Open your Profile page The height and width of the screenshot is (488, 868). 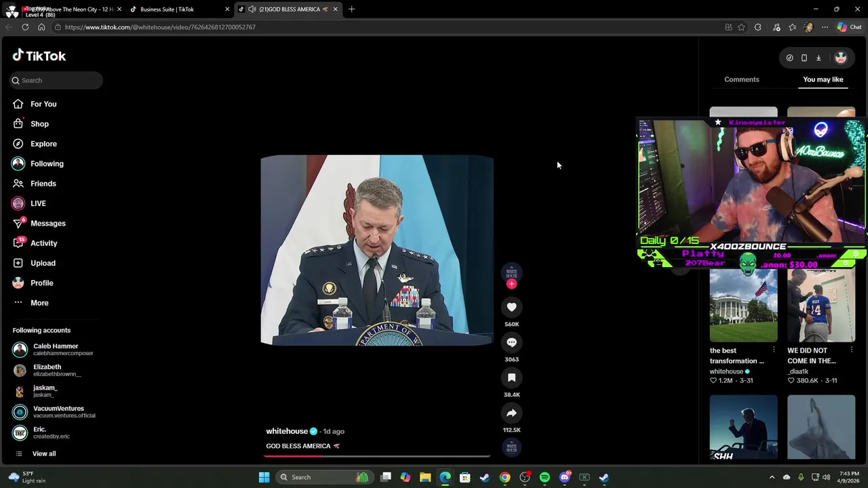pyautogui.click(x=33, y=283)
